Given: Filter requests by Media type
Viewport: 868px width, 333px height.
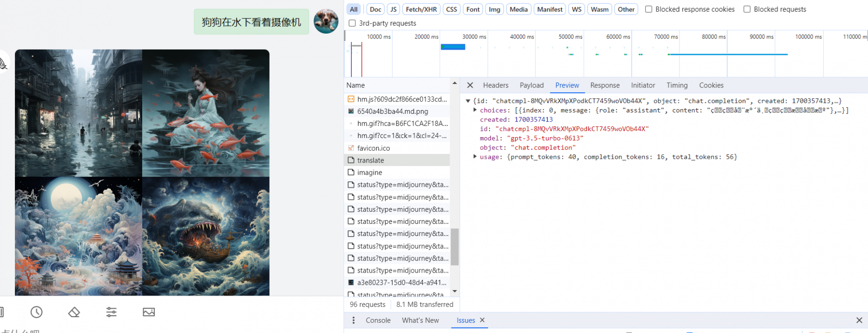Looking at the screenshot, I should pos(519,9).
